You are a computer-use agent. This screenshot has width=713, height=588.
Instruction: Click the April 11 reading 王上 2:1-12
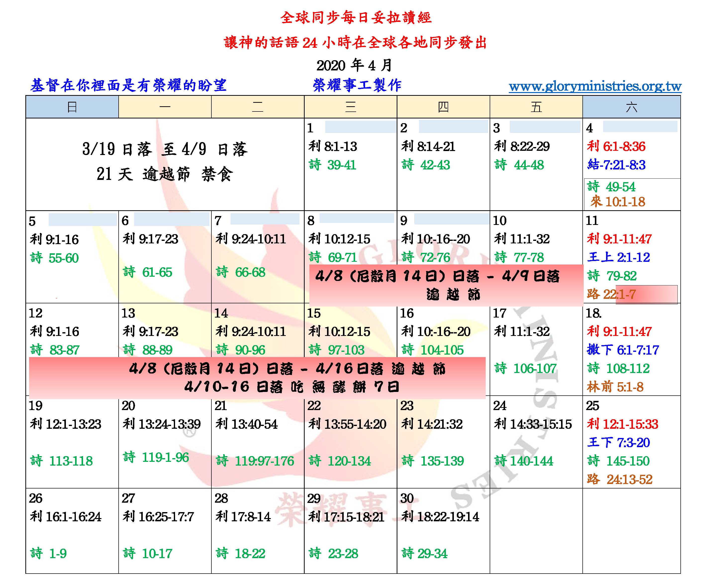pyautogui.click(x=618, y=257)
